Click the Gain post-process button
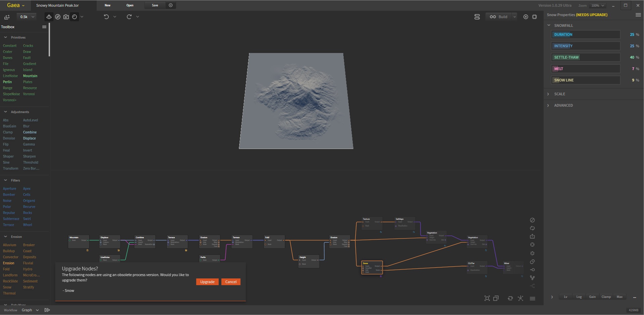Image resolution: width=644 pixels, height=315 pixels. [593, 297]
